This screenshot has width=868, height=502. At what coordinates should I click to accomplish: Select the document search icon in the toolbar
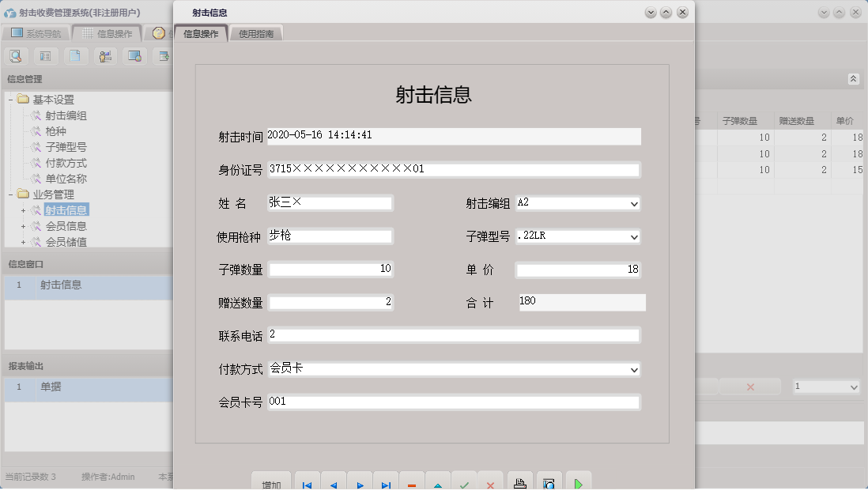click(x=16, y=56)
